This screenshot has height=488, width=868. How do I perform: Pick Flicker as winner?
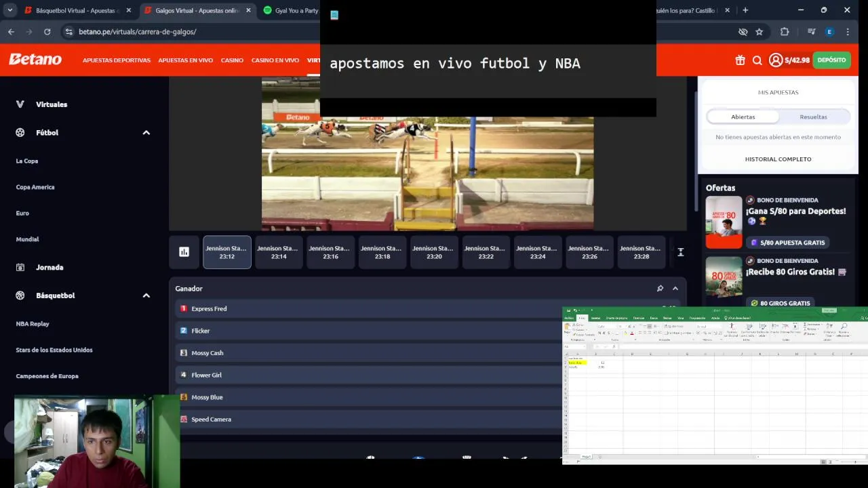(x=369, y=331)
